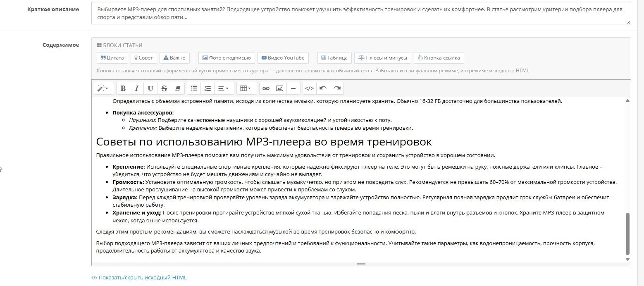This screenshot has width=644, height=286.
Task: Click the editor vertical scrollbar thumb
Action: click(x=627, y=234)
